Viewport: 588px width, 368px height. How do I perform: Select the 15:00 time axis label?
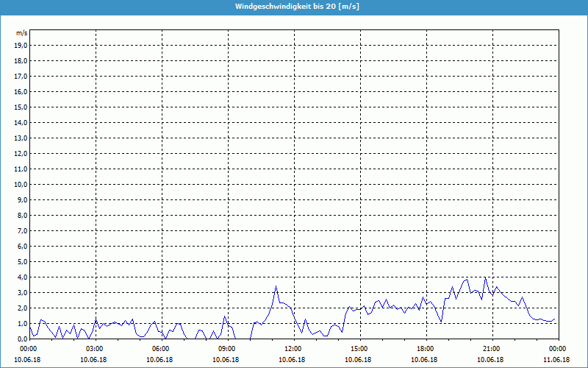[x=359, y=349]
